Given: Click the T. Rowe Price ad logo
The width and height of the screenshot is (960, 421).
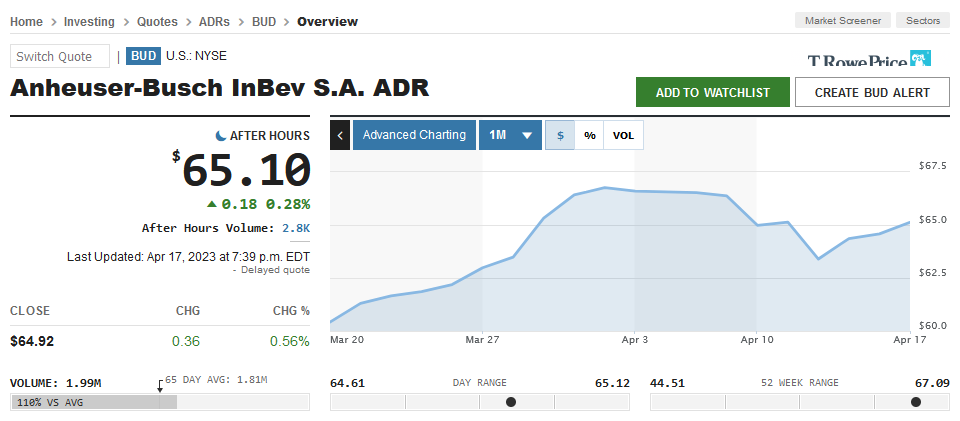Looking at the screenshot, I should click(x=869, y=61).
